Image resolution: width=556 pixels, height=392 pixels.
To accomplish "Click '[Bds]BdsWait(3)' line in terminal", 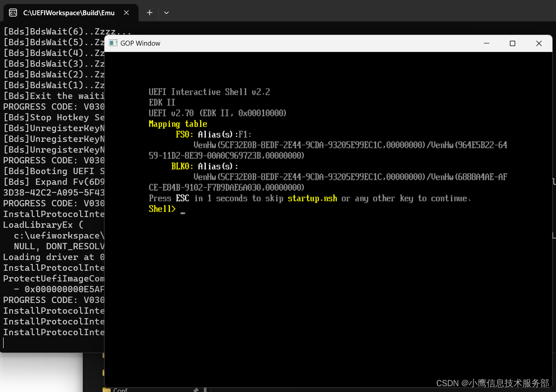I will point(54,64).
